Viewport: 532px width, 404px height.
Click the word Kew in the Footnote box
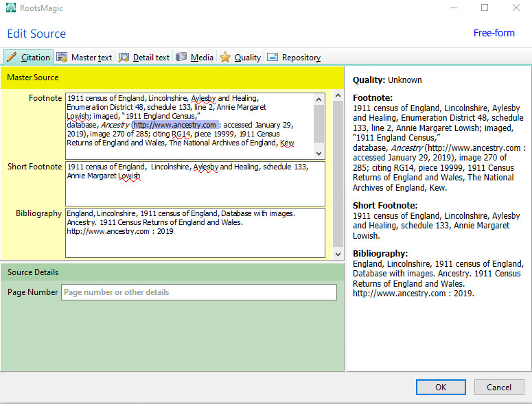click(287, 143)
